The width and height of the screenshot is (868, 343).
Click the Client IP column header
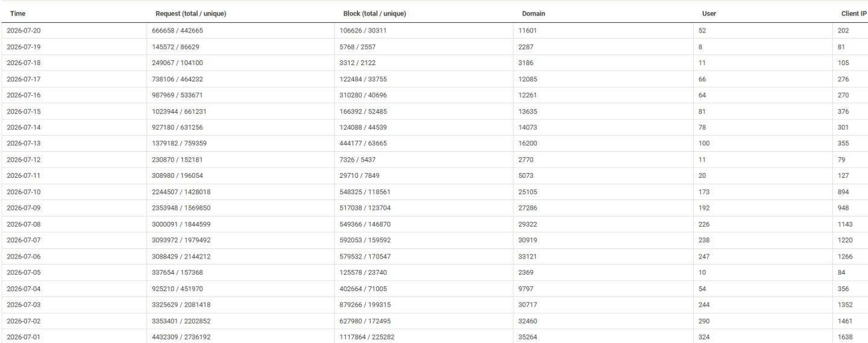(x=854, y=14)
